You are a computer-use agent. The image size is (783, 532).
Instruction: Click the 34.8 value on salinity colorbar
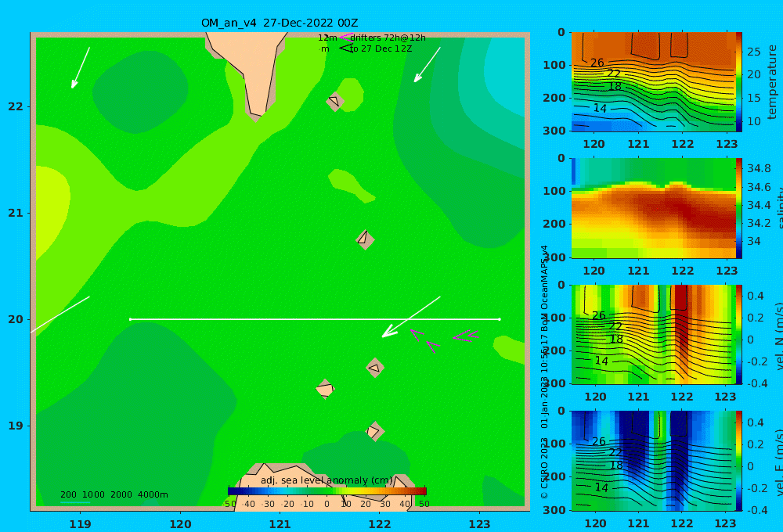tap(759, 168)
